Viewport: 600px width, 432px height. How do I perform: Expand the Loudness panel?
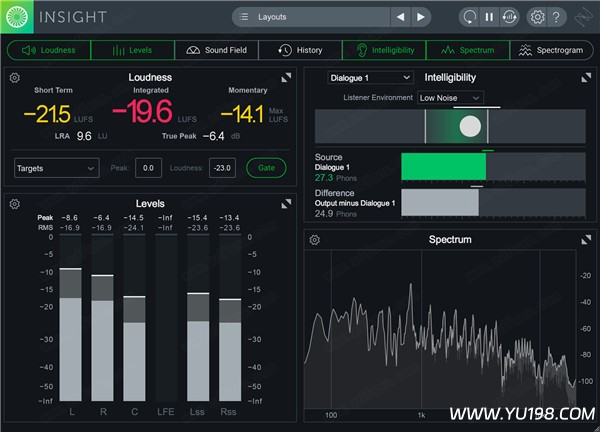(x=286, y=78)
